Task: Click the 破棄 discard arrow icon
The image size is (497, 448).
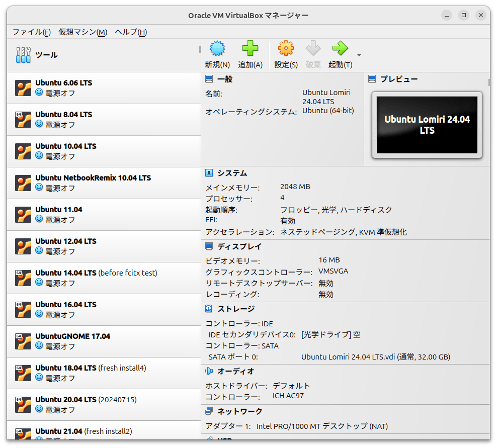Action: pos(313,48)
